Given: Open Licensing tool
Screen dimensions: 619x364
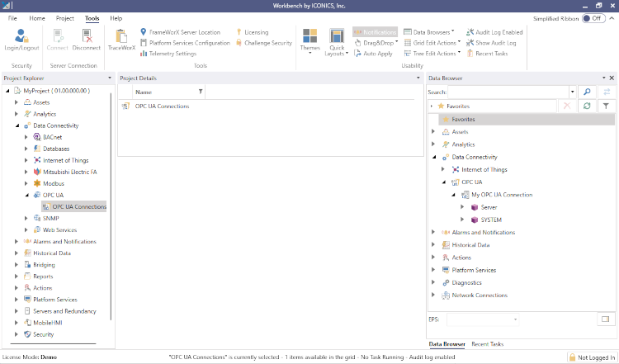Looking at the screenshot, I should [x=253, y=32].
